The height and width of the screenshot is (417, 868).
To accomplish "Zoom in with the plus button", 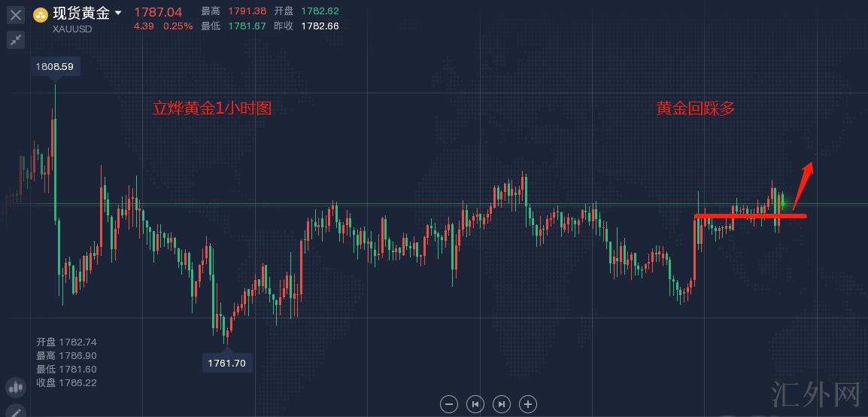I will click(528, 404).
